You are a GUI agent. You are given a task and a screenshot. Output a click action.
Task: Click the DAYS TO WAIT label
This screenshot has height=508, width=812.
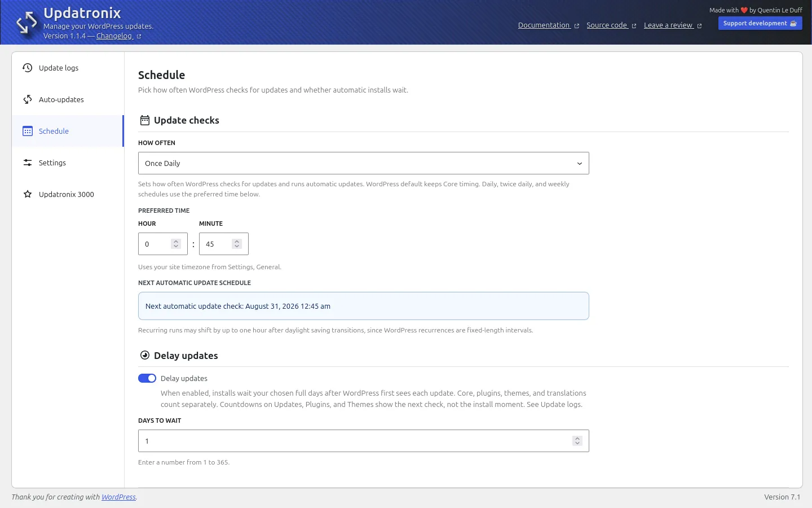tap(160, 421)
